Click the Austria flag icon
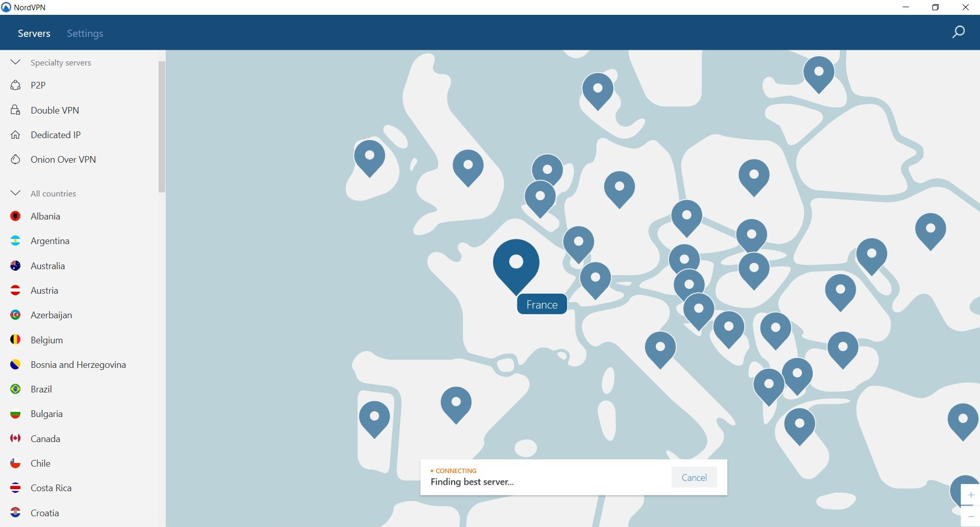This screenshot has width=980, height=527. (x=15, y=290)
